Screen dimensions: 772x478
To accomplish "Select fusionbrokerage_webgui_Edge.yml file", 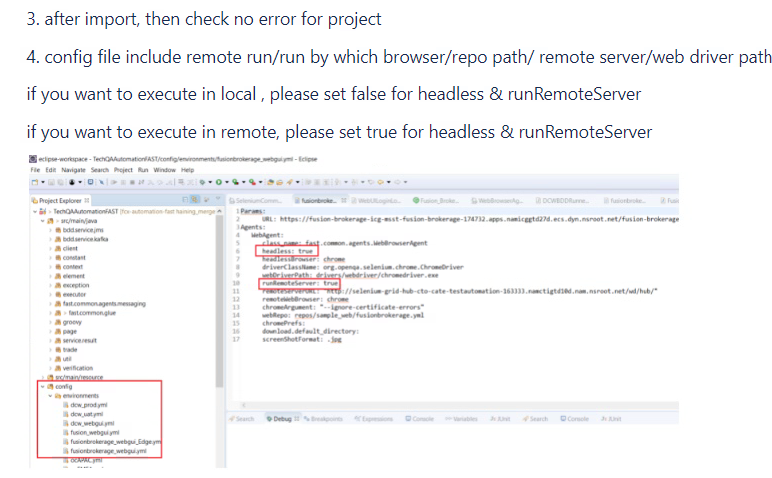I will point(115,442).
